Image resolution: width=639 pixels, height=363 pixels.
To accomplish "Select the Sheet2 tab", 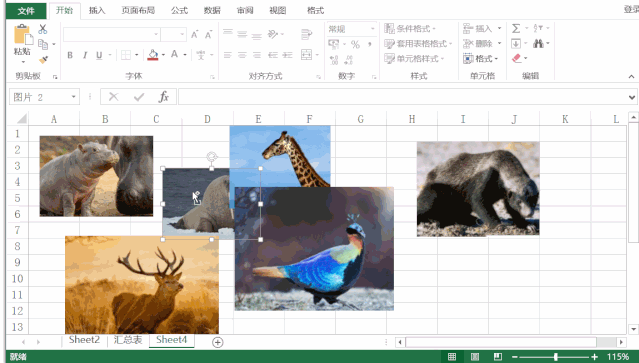I will 84,340.
